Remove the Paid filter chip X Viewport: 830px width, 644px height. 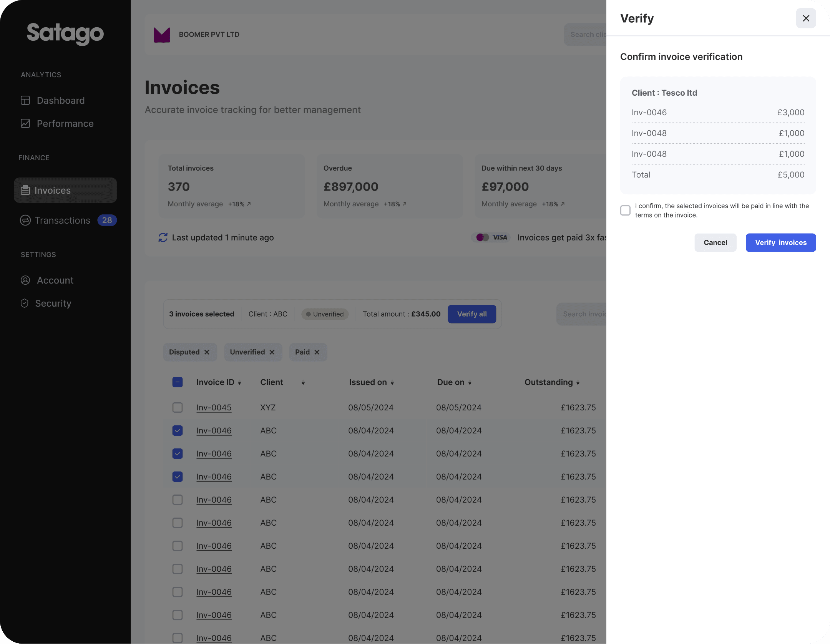pyautogui.click(x=317, y=352)
